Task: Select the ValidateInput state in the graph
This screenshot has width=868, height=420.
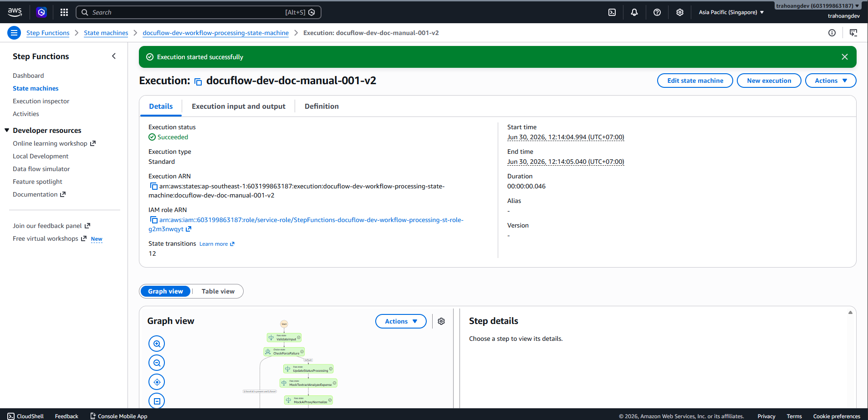Action: (x=284, y=338)
